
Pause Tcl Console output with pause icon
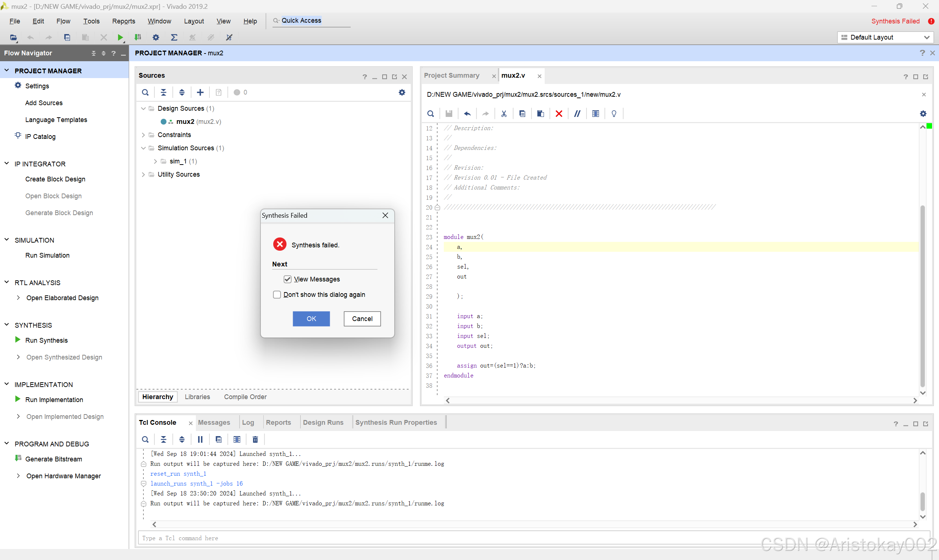pyautogui.click(x=200, y=440)
